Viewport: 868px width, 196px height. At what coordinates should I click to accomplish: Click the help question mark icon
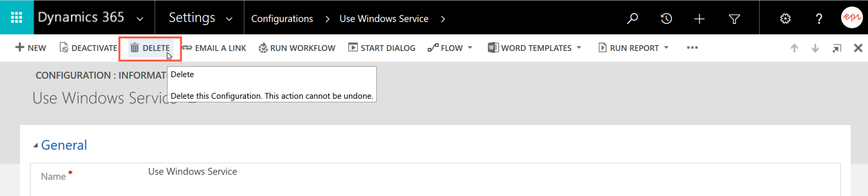[x=819, y=18]
